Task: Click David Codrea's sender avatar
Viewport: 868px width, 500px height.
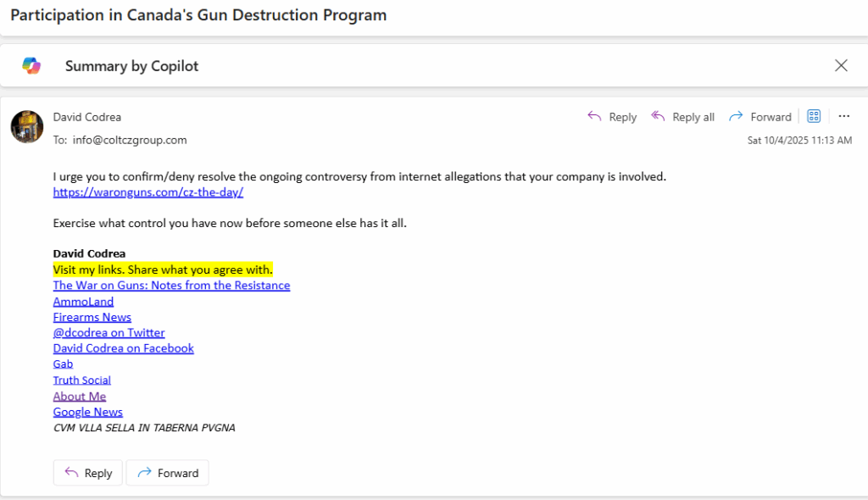Action: click(27, 126)
